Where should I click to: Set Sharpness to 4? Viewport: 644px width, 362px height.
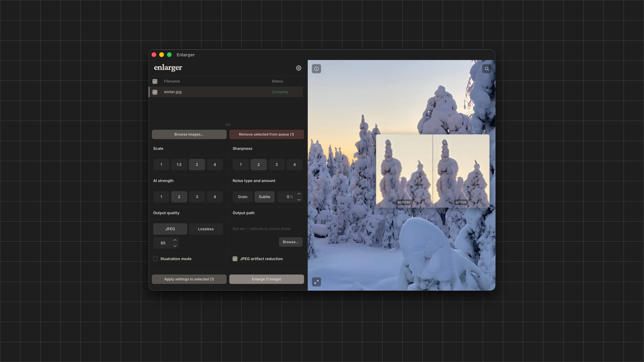coord(295,165)
